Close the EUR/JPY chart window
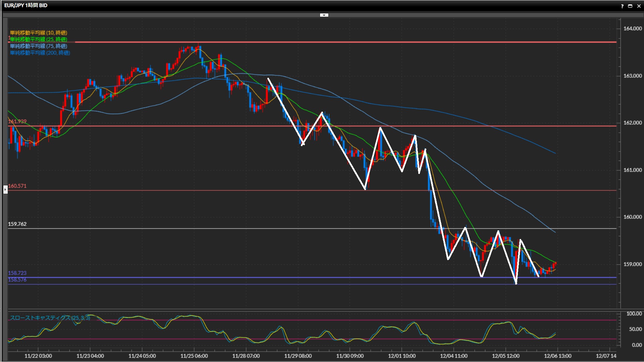Image resolution: width=644 pixels, height=362 pixels. click(639, 6)
